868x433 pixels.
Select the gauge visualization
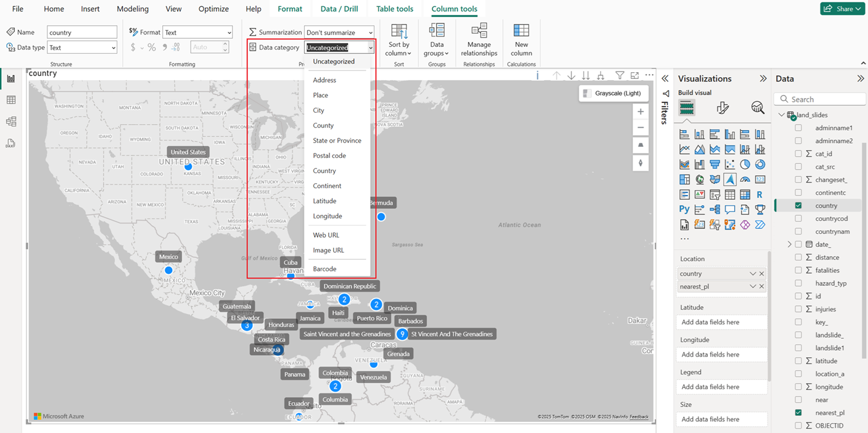746,179
